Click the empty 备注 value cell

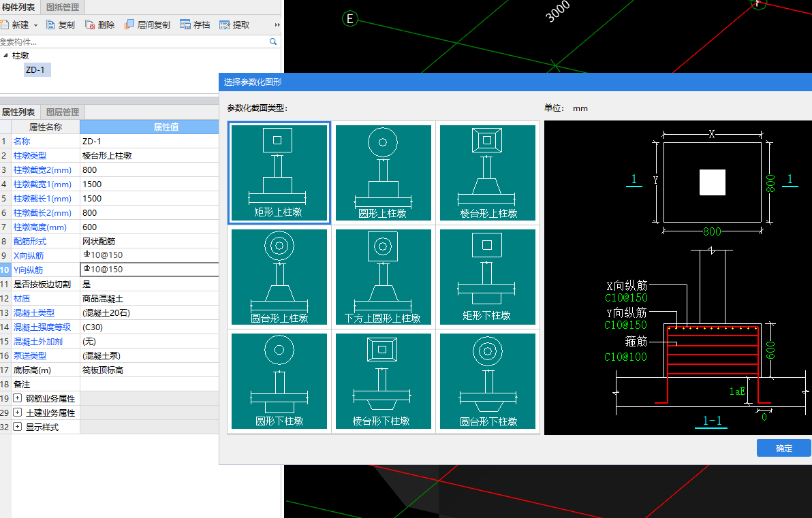click(x=149, y=385)
